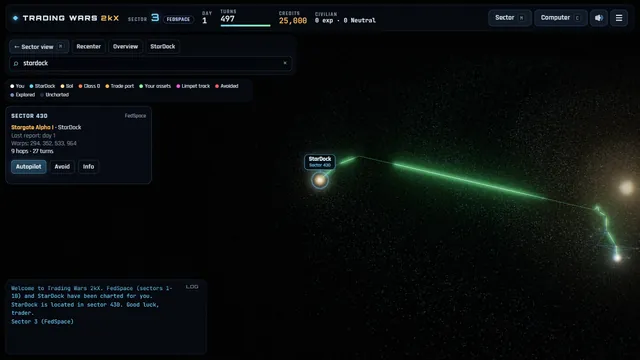640x360 pixels.
Task: Click the 'Sector 3 (FedSpace)' log line
Action: point(42,322)
